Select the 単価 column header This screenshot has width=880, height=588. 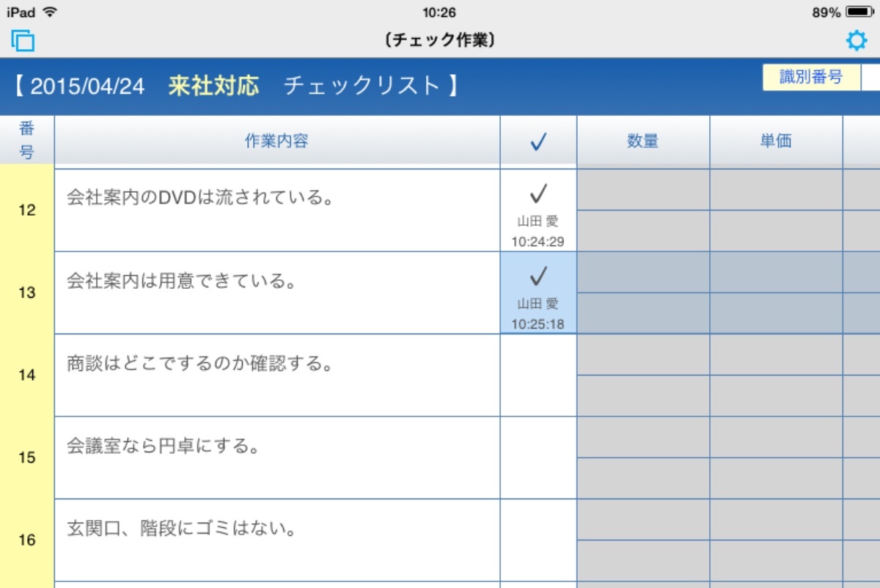pos(776,142)
